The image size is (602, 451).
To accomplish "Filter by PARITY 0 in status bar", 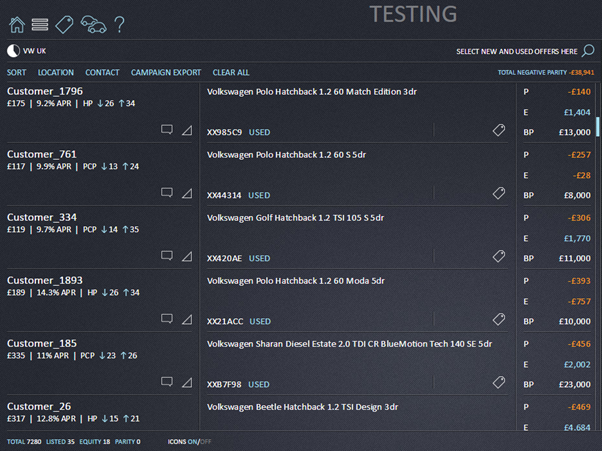I will coord(127,441).
